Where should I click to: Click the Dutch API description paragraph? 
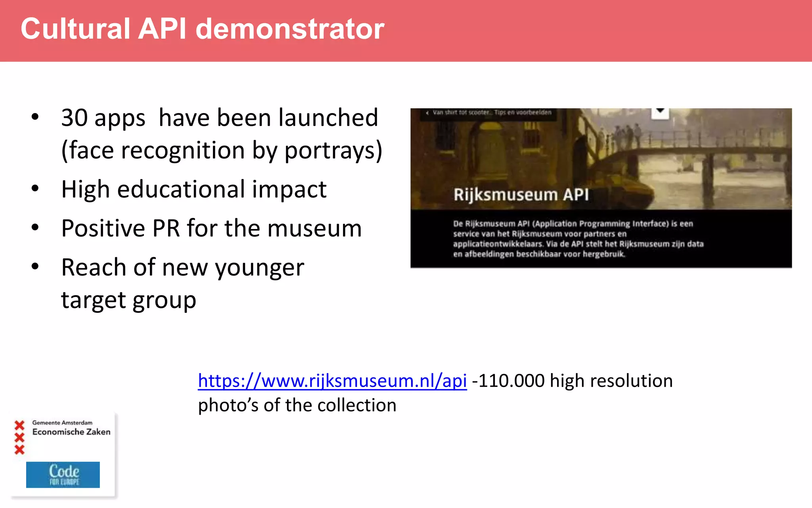(578, 239)
